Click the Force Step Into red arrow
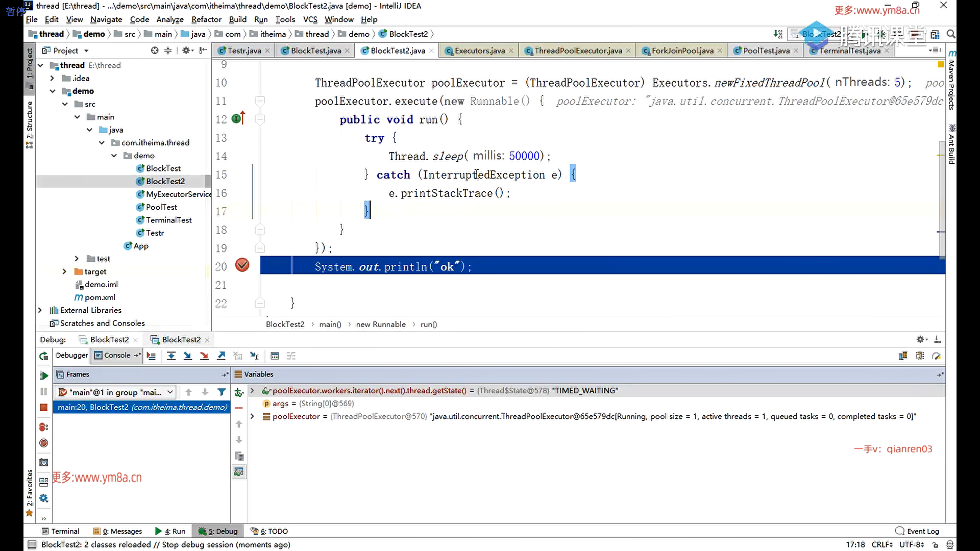 tap(204, 356)
